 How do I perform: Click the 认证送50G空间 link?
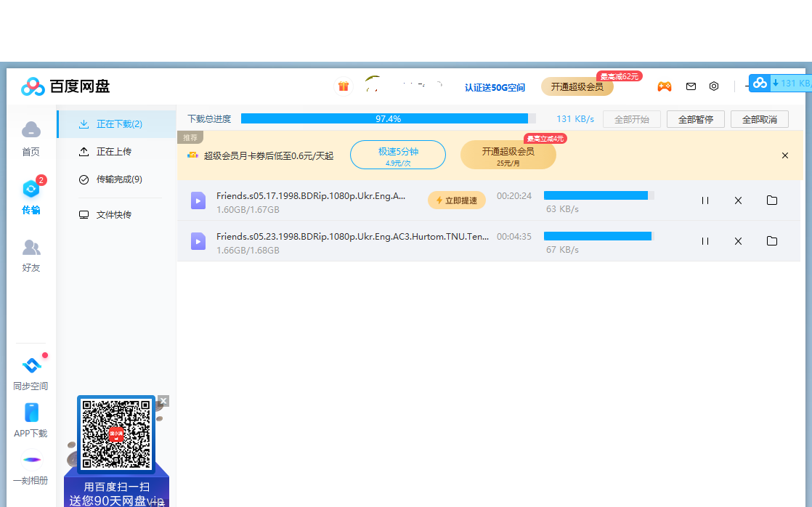pyautogui.click(x=495, y=87)
